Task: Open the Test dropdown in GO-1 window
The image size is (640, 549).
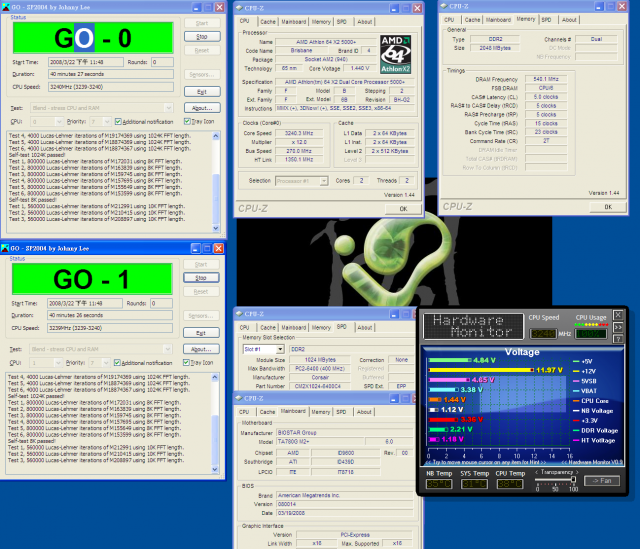Action: [x=167, y=349]
